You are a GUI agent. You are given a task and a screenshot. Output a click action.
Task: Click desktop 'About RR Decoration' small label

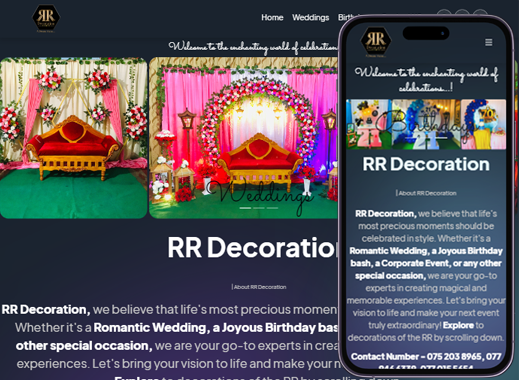[x=259, y=287]
